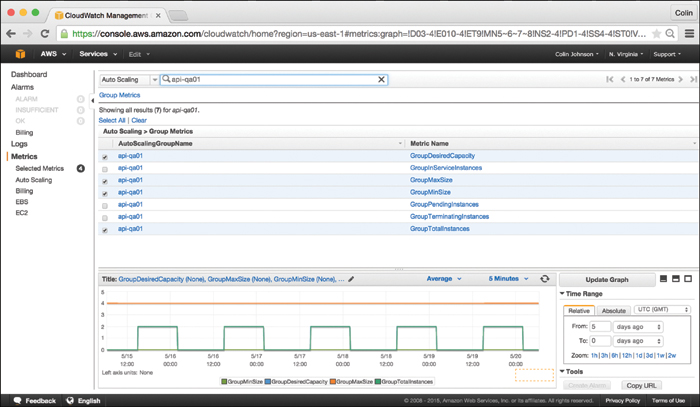Screen dimensions: 700x407
Task: Collapse the left navigation panel arrow
Action: click(x=92, y=100)
